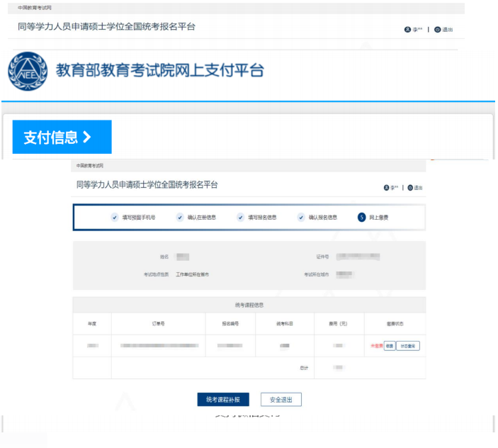The height and width of the screenshot is (448, 498).
Task: Click the checkmark icon for 填写报名信息
Action: pyautogui.click(x=240, y=218)
